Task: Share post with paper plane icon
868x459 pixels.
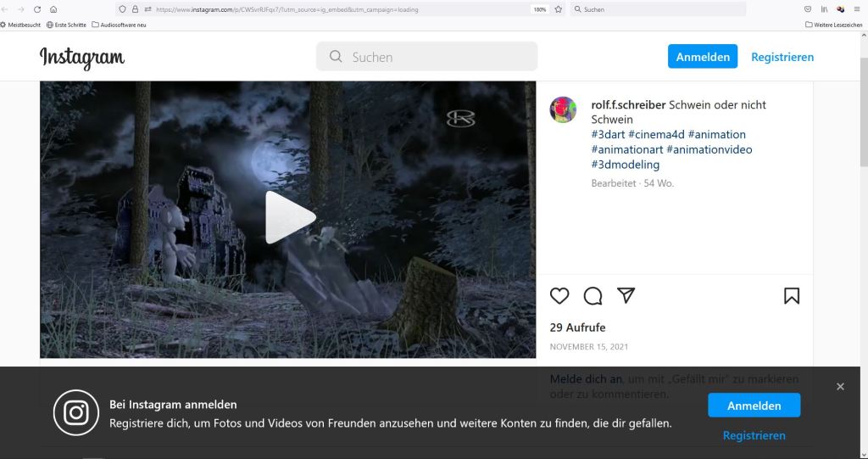Action: coord(626,295)
